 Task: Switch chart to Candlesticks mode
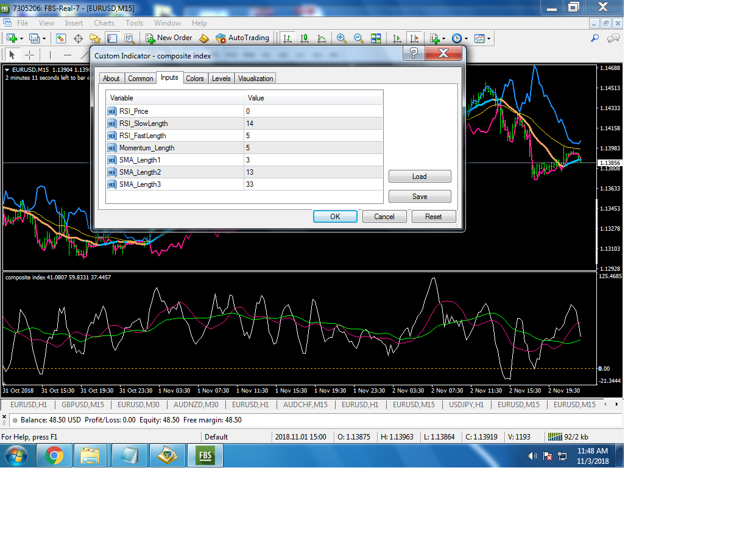tap(304, 38)
